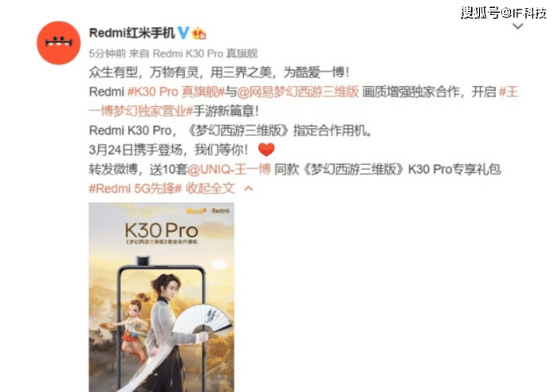Image resolution: width=558 pixels, height=392 pixels.
Task: Click the Redmi logo on the poster
Action: [220, 211]
